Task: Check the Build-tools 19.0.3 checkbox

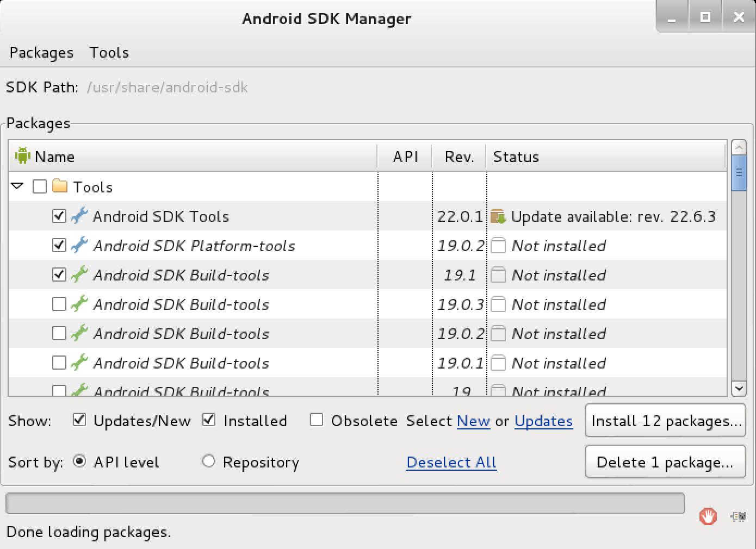Action: tap(59, 304)
